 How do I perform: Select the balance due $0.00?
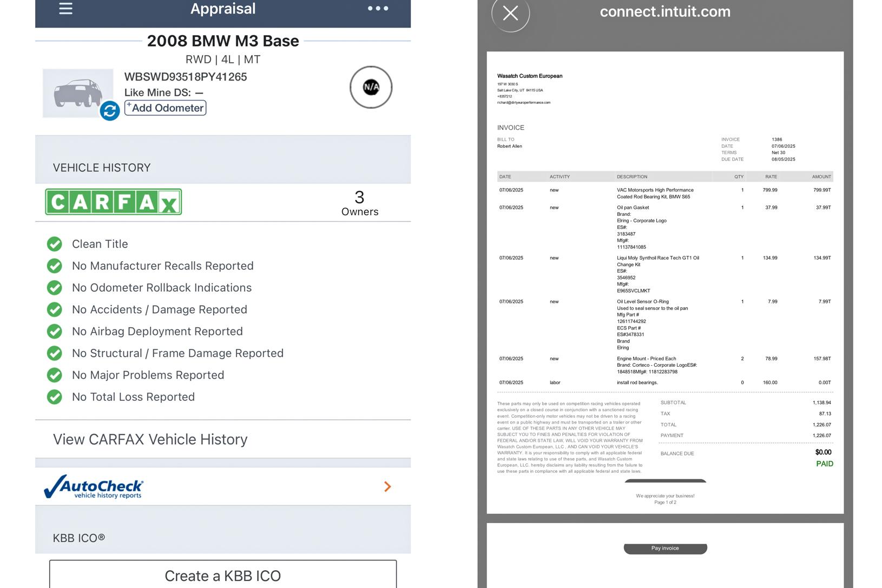coord(823,452)
